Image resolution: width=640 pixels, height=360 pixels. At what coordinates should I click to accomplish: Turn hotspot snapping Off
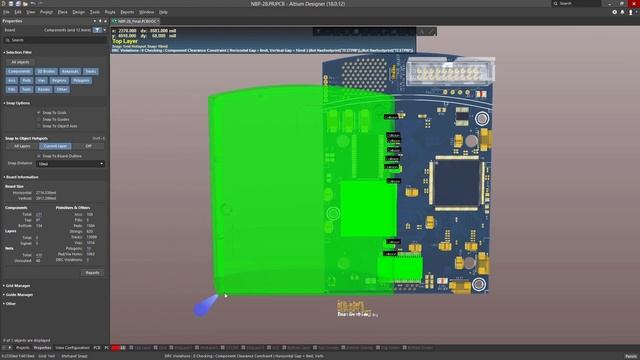pos(89,146)
